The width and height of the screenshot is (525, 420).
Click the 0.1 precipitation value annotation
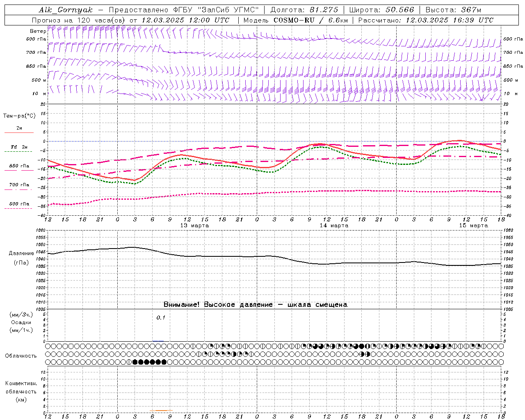pos(161,317)
